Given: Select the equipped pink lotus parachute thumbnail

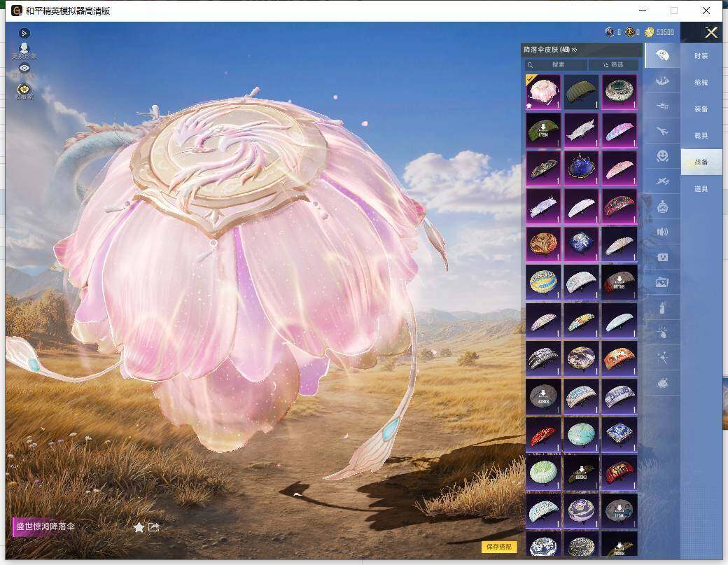Looking at the screenshot, I should click(543, 92).
